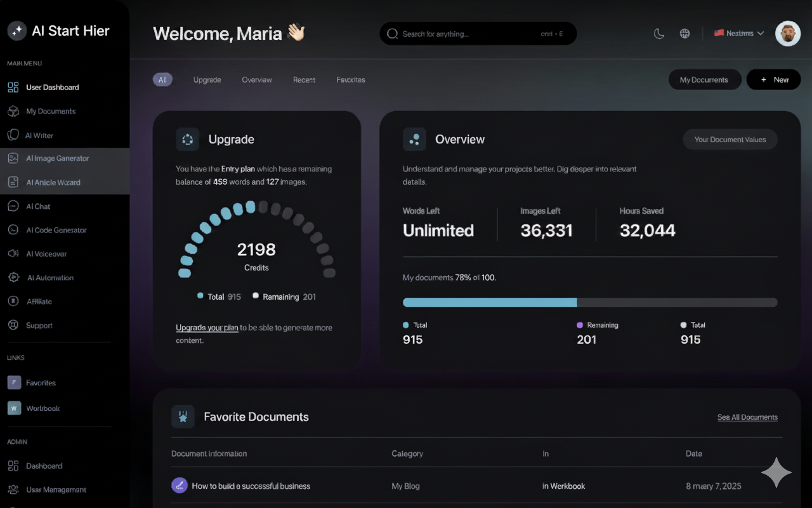The height and width of the screenshot is (508, 812).
Task: Click the AI Voiceover speaker icon
Action: [13, 254]
